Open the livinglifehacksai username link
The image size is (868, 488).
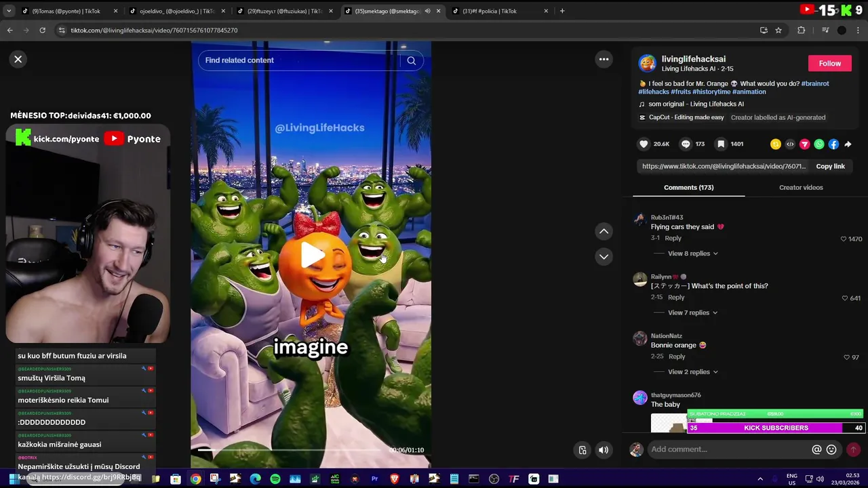tap(694, 59)
